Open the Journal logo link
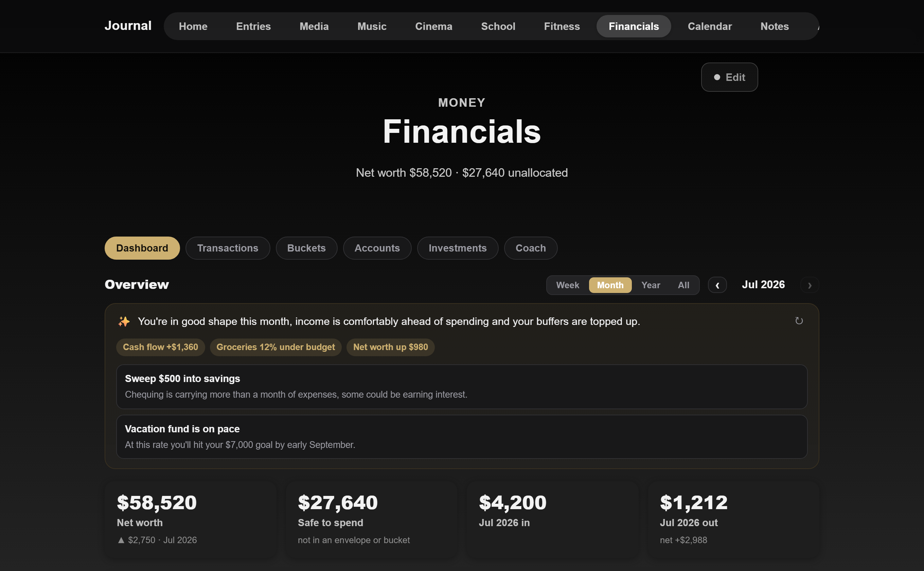 coord(128,26)
